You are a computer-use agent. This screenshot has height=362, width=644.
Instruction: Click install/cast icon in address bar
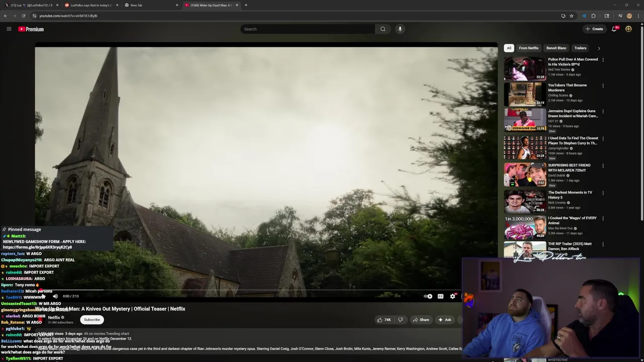point(563,16)
